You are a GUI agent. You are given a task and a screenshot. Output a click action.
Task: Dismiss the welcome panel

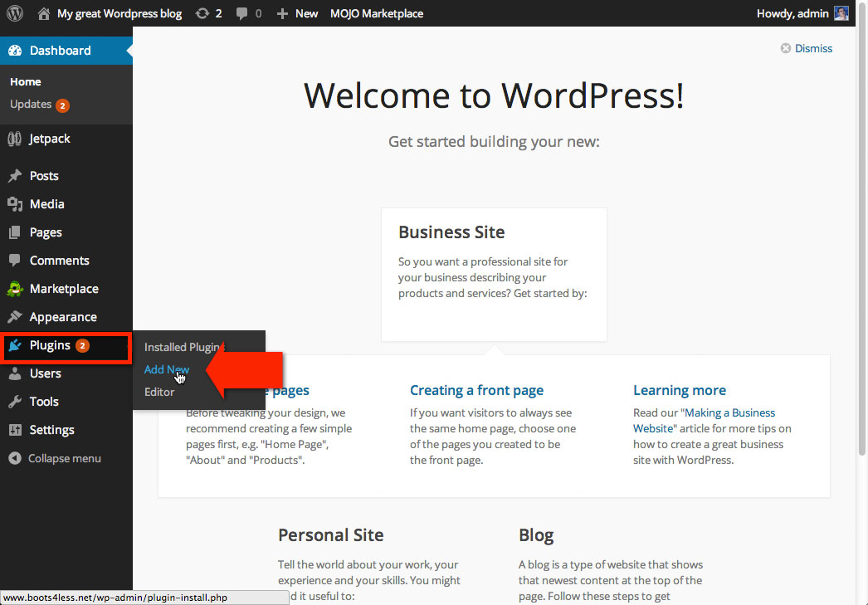(x=814, y=48)
